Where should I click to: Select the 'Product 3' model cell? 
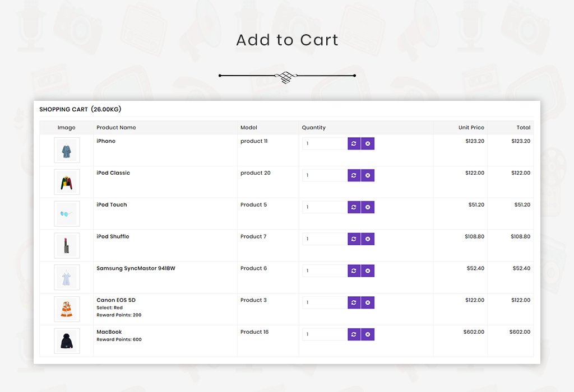(254, 300)
